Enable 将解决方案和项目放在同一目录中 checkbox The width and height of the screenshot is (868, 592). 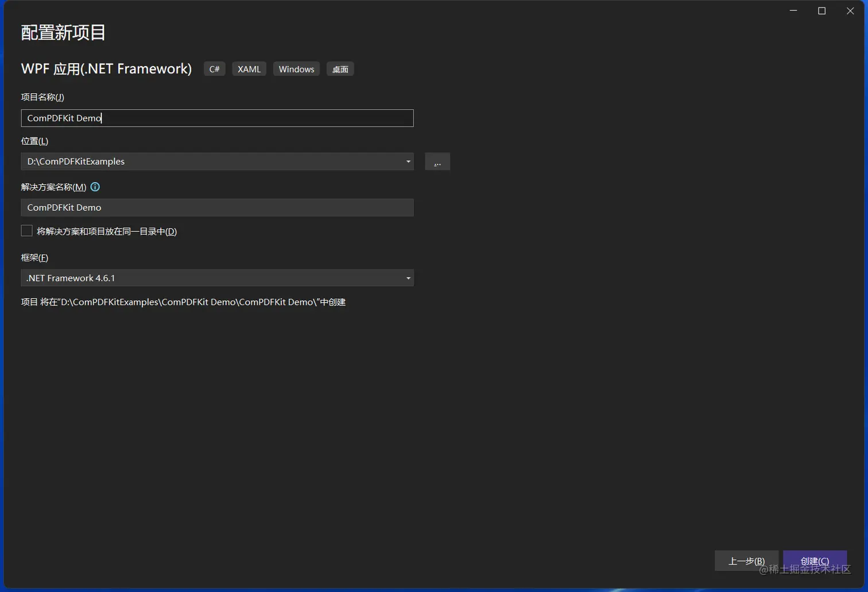pyautogui.click(x=27, y=231)
